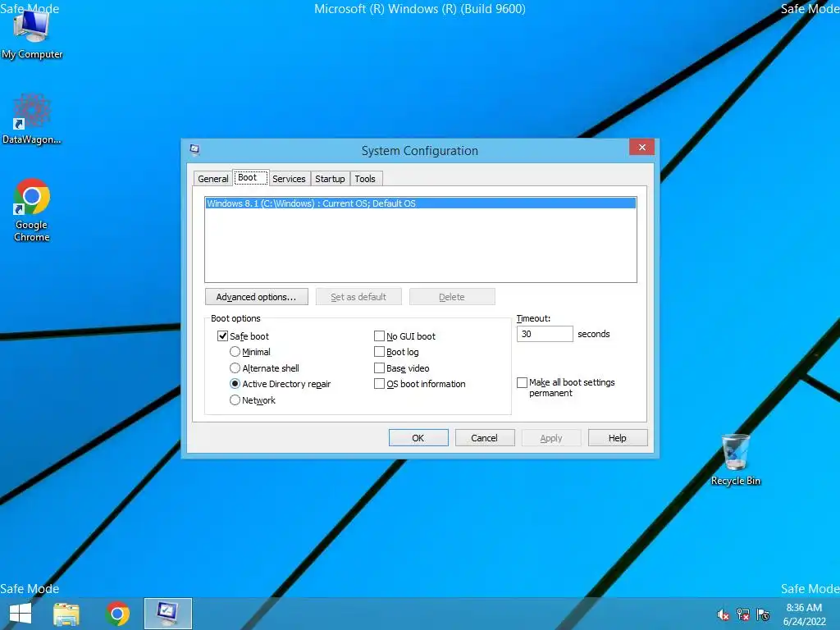Click the Windows Start button
The image size is (840, 630).
(x=21, y=614)
